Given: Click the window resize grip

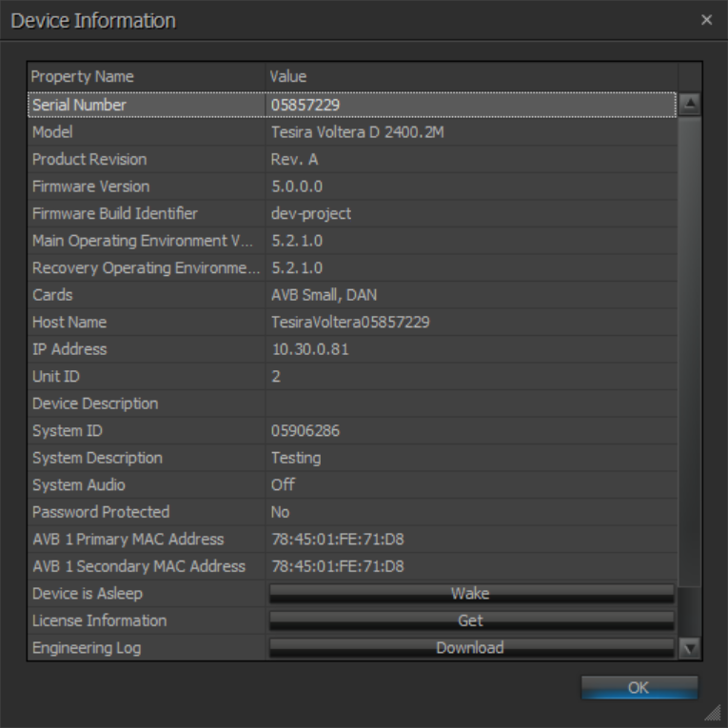Looking at the screenshot, I should pyautogui.click(x=713, y=713).
